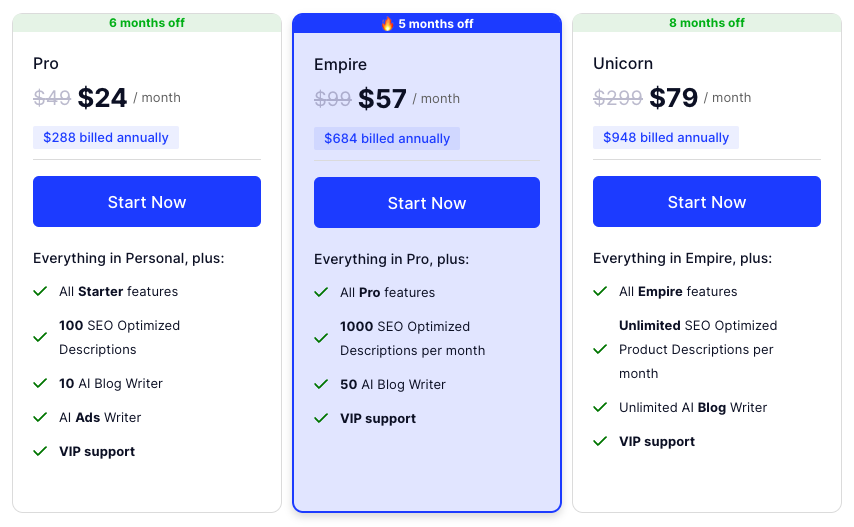Click checkmark next to AI Ads Writer
This screenshot has width=854, height=527.
41,417
